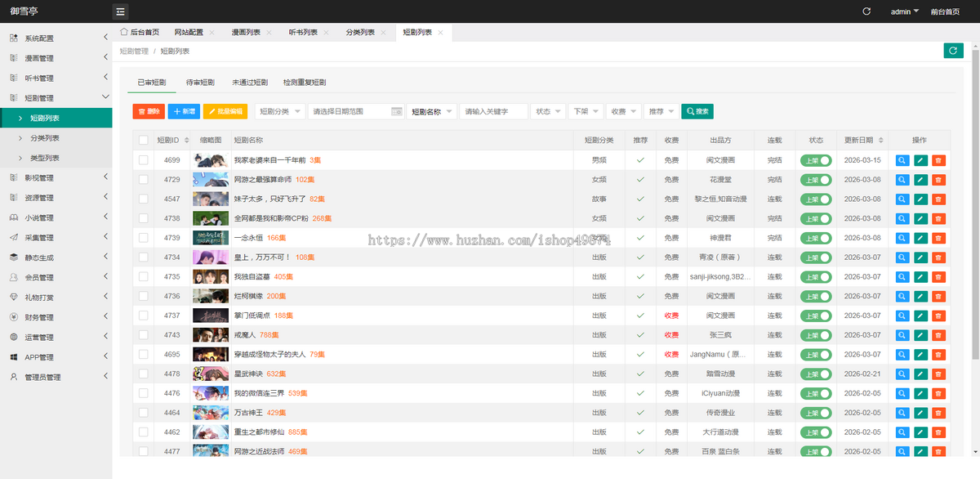Viewport: 980px width, 479px height.
Task: Edit row 4737 pencil icon
Action: pyautogui.click(x=920, y=316)
